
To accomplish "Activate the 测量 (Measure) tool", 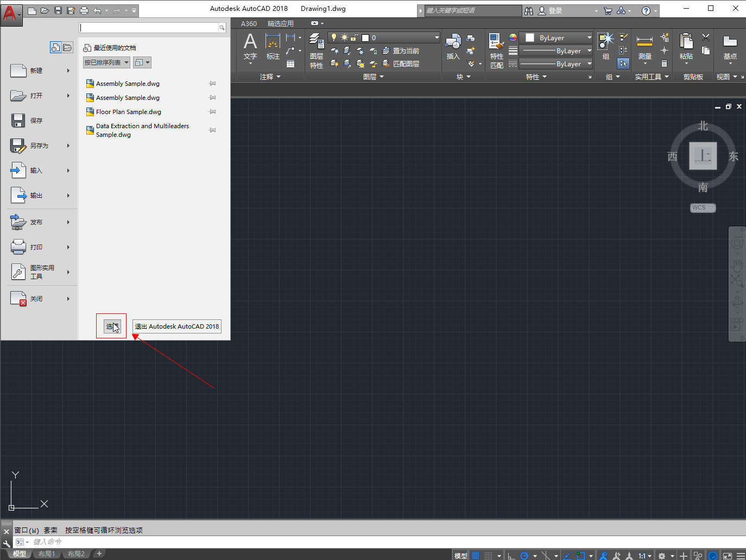I will (644, 47).
